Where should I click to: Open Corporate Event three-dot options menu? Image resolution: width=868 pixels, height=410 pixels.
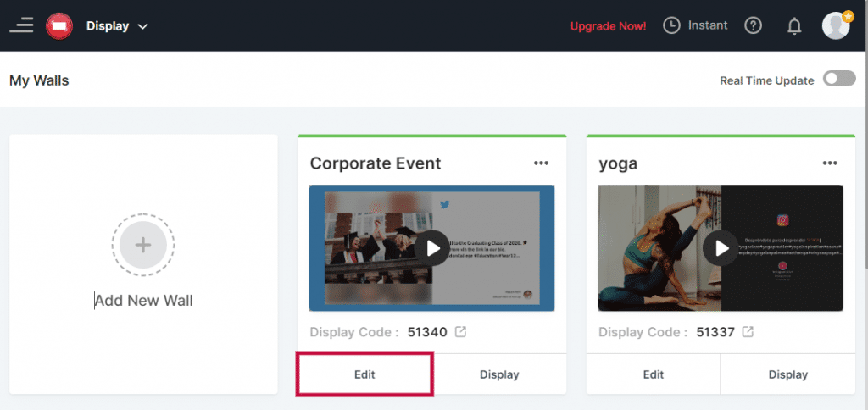point(542,163)
